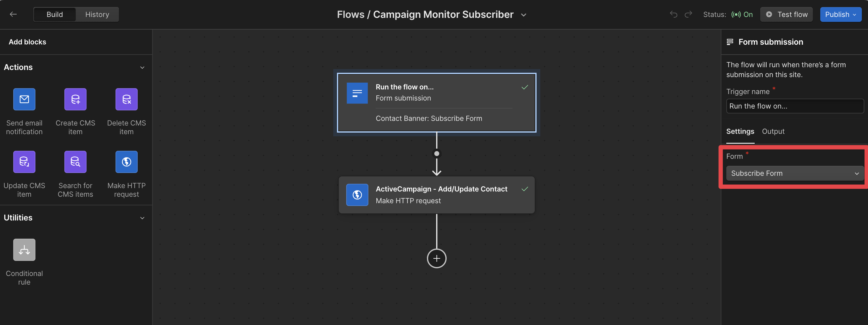This screenshot has width=868, height=325.
Task: Click the Form submission panel header icon
Action: [730, 42]
